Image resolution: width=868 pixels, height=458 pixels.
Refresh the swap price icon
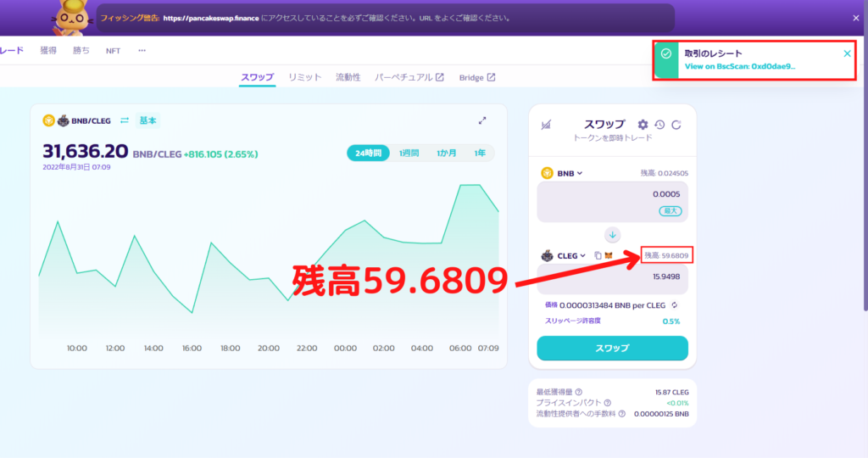pyautogui.click(x=676, y=125)
